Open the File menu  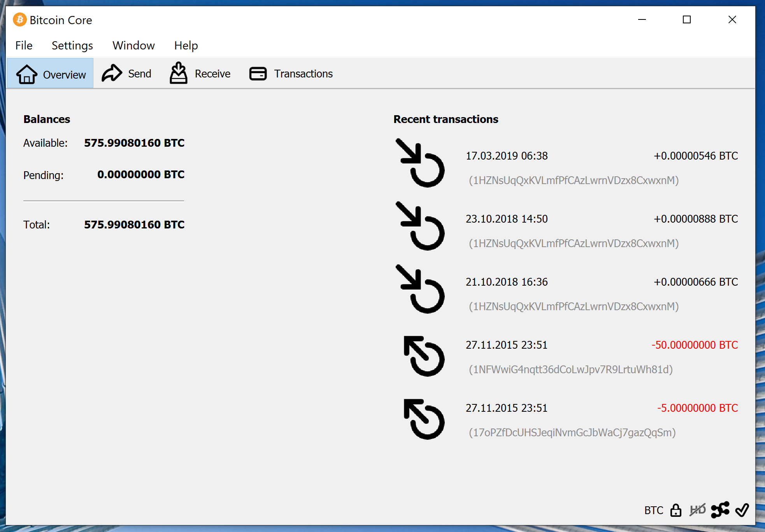24,46
